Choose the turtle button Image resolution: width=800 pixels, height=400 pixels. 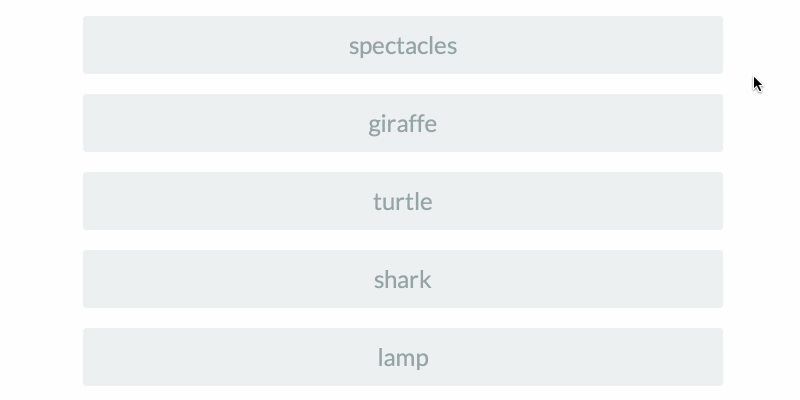click(403, 201)
